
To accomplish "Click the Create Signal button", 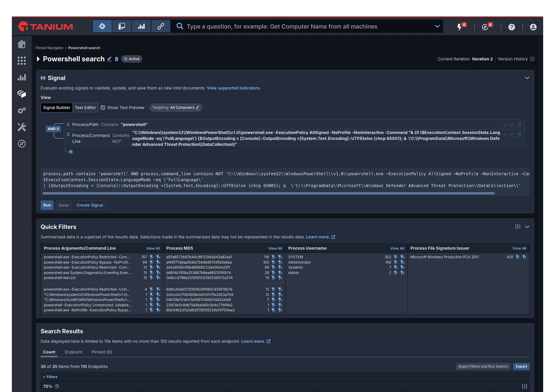I will (x=90, y=205).
